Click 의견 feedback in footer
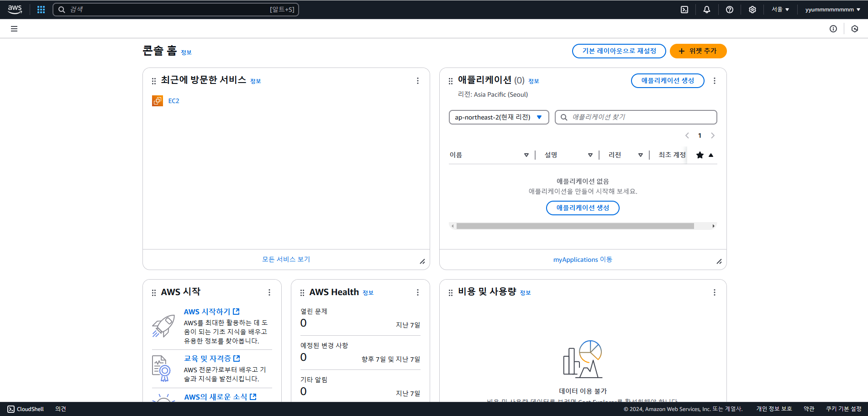Image resolution: width=868 pixels, height=416 pixels. tap(61, 409)
